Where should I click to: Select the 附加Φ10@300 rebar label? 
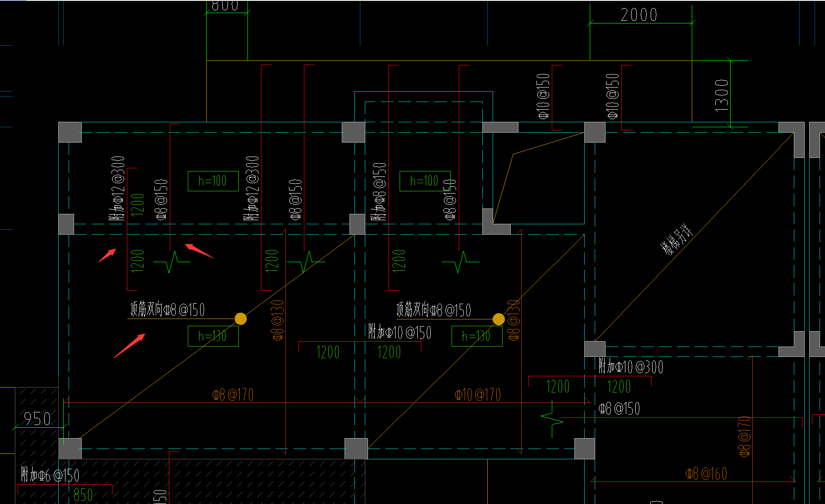point(631,366)
